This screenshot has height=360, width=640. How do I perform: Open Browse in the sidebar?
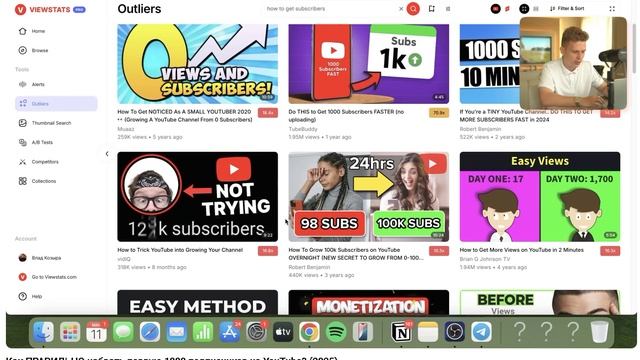pos(40,50)
